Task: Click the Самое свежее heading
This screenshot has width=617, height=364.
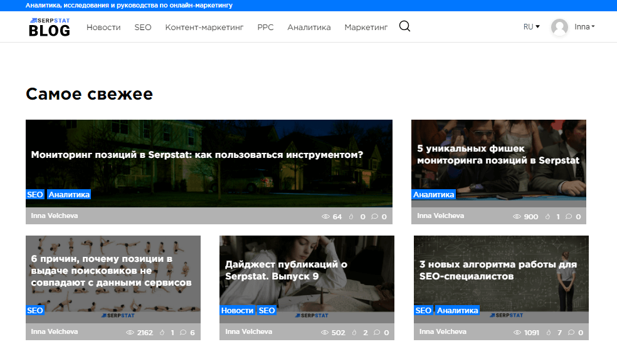Action: coord(89,94)
